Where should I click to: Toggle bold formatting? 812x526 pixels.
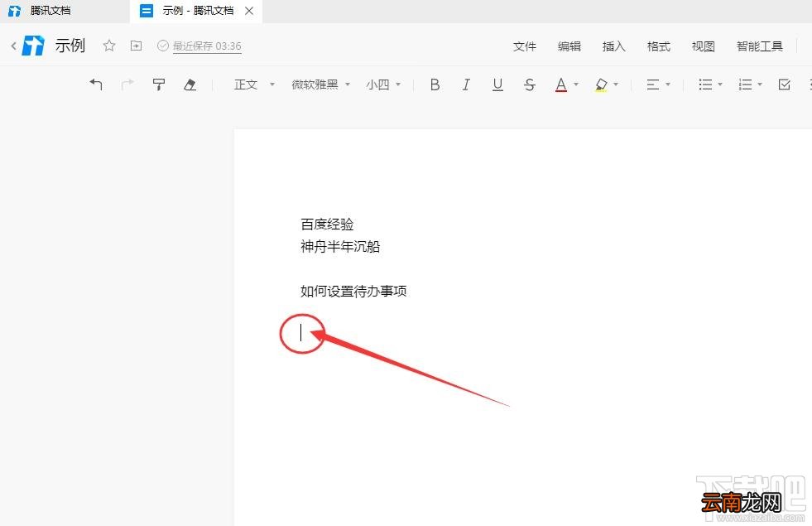[x=435, y=84]
